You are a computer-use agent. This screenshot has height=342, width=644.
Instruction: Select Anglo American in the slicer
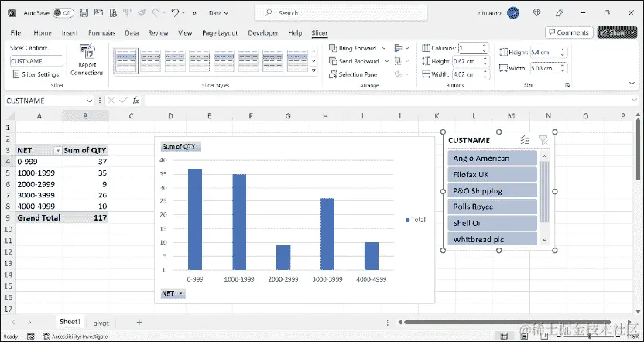(x=492, y=159)
